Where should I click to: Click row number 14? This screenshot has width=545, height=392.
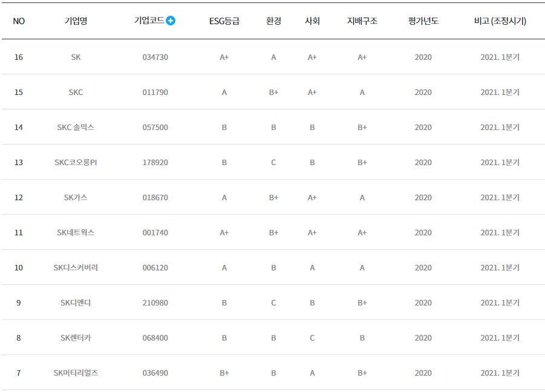pos(19,127)
